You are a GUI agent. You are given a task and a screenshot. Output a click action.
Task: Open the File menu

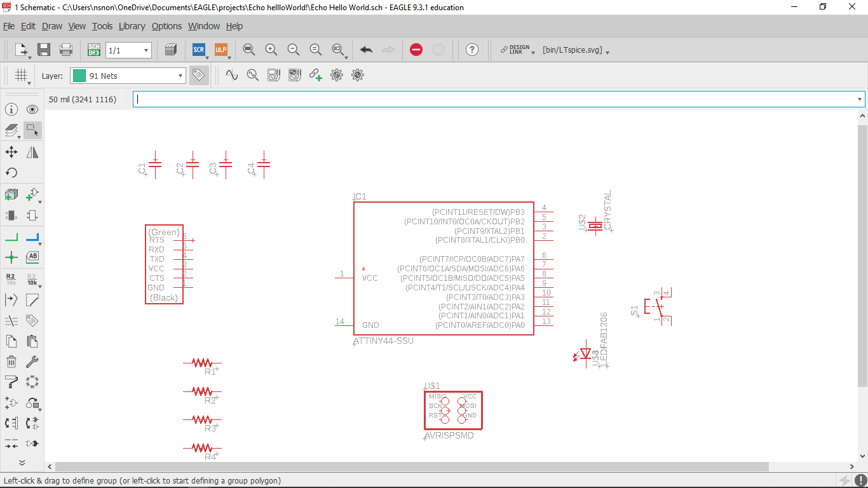[9, 26]
